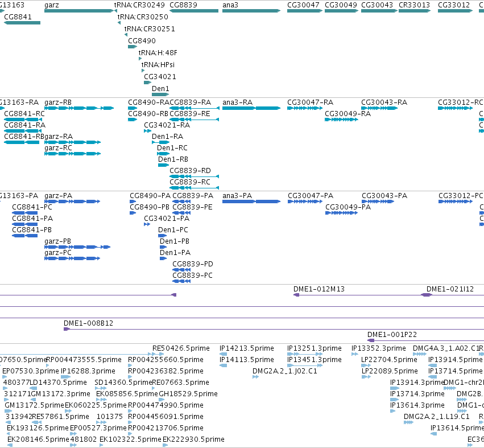Select IP14213.5prime EST label
Image resolution: width=484 pixels, height=448 pixels.
247,348
